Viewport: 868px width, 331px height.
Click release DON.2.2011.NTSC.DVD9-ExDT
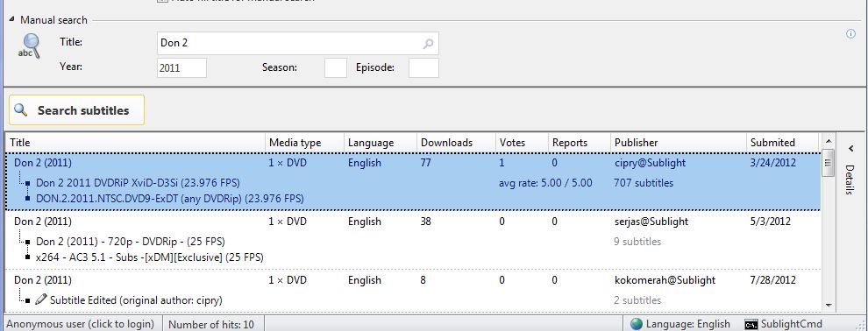click(170, 198)
